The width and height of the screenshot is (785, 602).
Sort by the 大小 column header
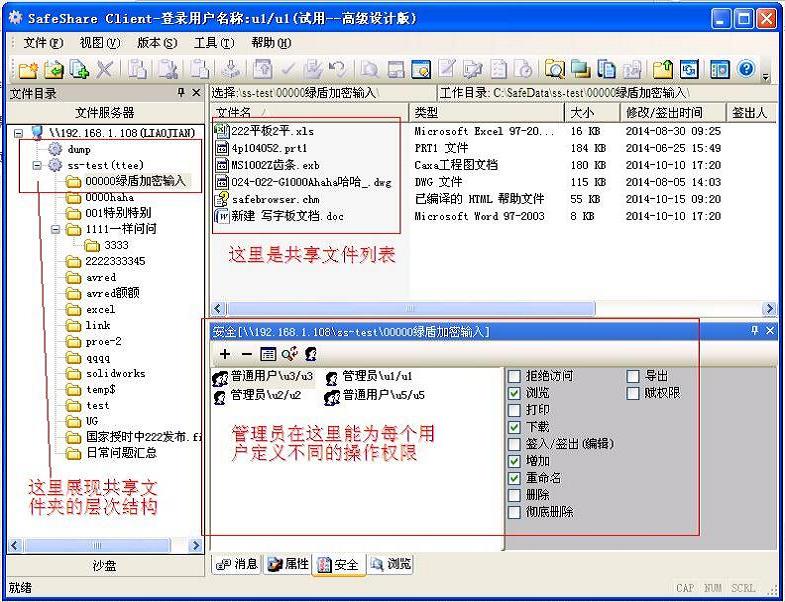pos(593,113)
